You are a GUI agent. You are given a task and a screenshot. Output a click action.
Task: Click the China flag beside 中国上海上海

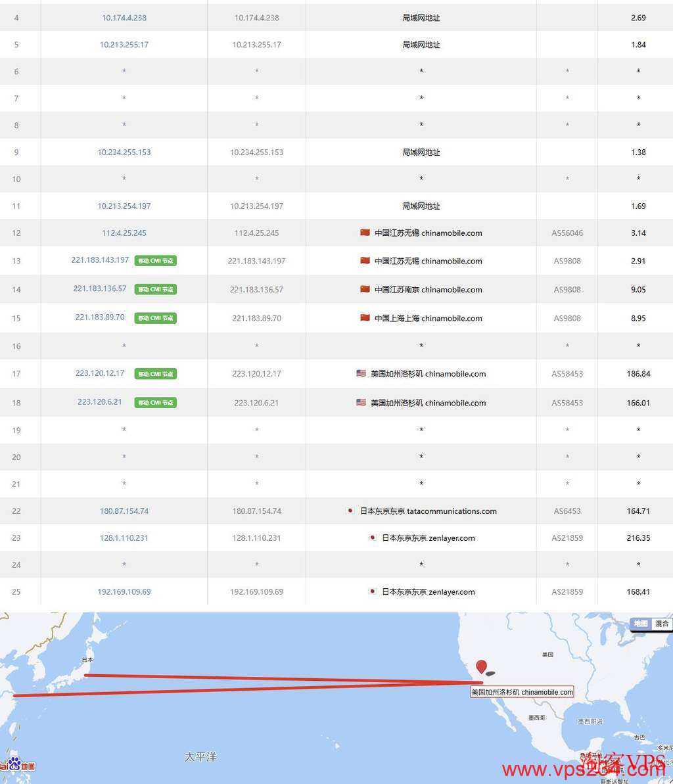coord(365,317)
